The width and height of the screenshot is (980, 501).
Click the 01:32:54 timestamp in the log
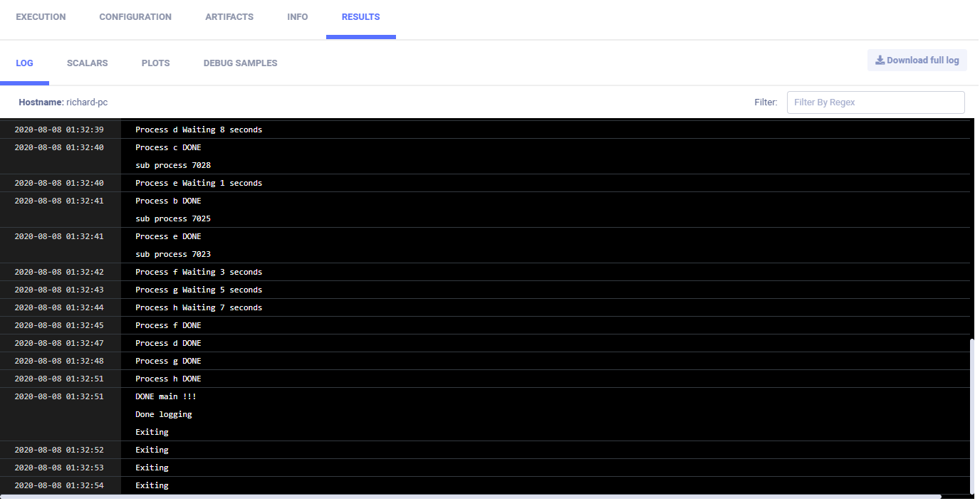point(59,486)
